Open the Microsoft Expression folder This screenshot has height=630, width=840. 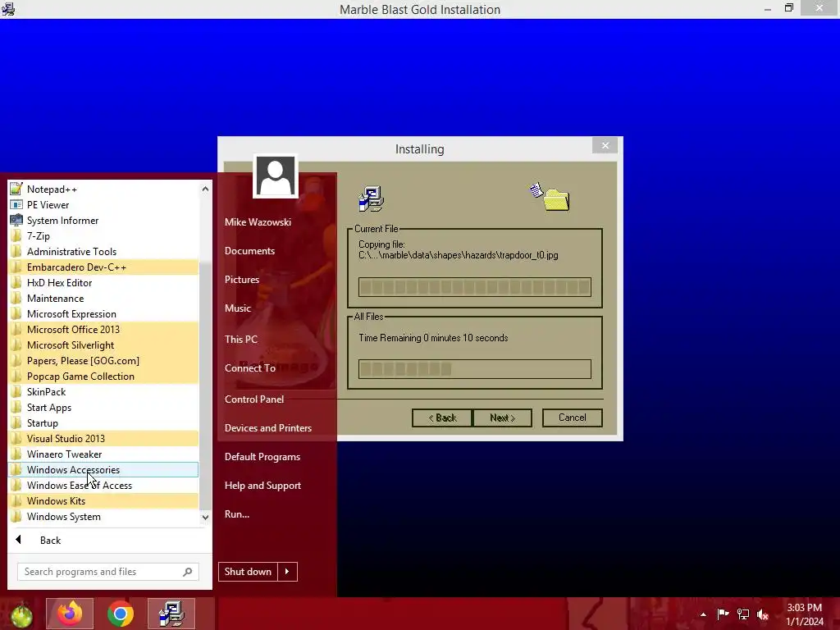pos(103,314)
